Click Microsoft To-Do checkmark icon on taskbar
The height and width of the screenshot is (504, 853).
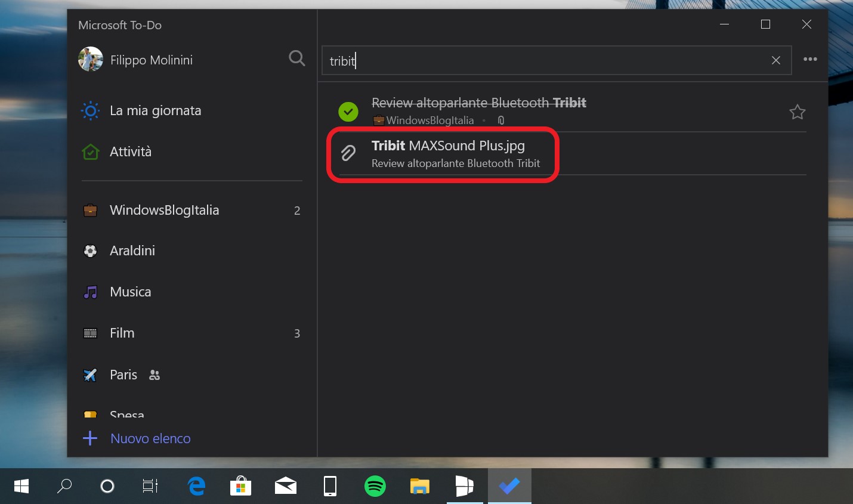[x=509, y=486]
